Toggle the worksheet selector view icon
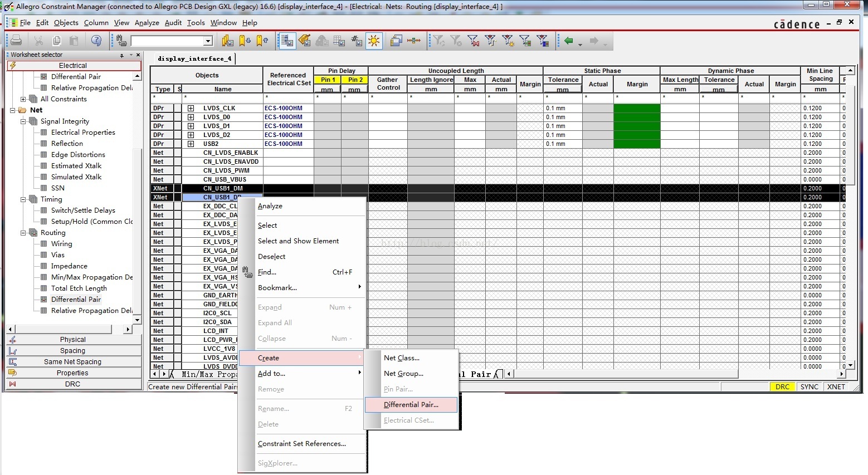 tap(287, 41)
